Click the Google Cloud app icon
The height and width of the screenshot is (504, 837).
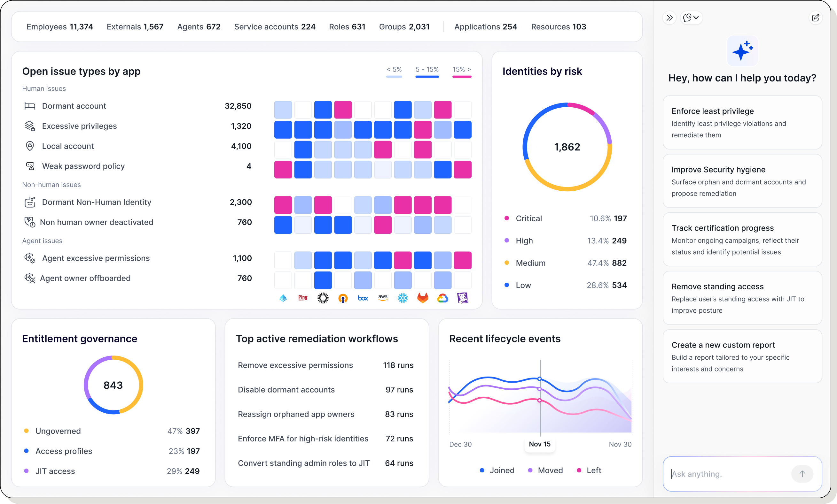pyautogui.click(x=442, y=298)
